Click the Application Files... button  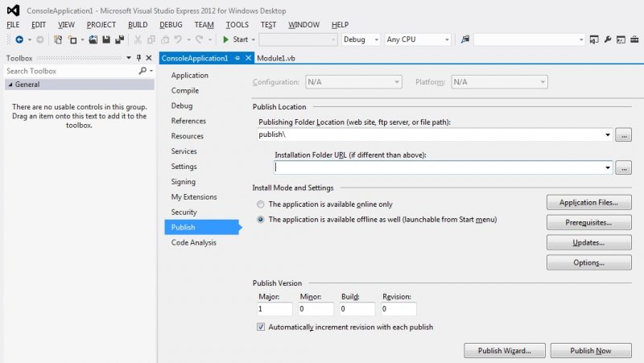(x=588, y=203)
